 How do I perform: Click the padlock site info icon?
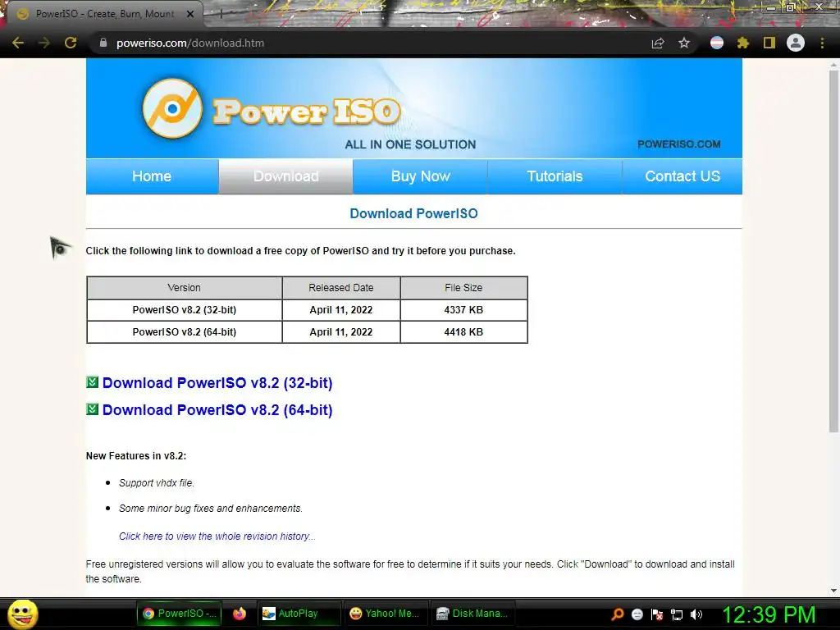(x=103, y=43)
